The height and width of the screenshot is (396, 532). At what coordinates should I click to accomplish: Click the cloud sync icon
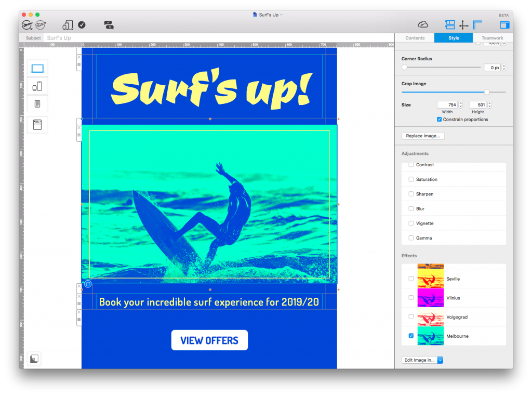tap(423, 24)
